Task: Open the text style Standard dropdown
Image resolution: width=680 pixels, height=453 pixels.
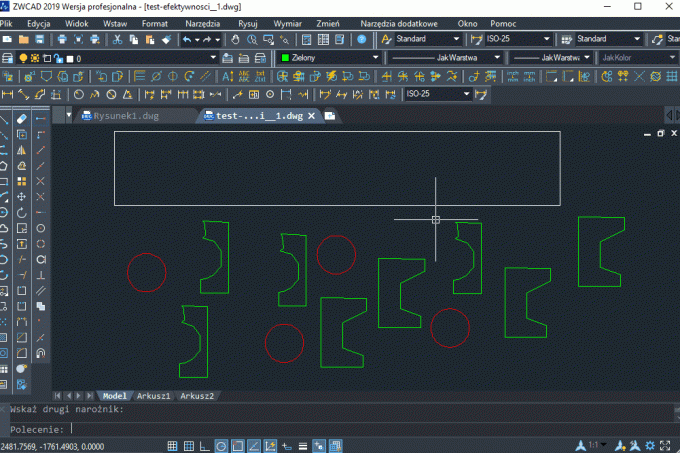Action: tap(456, 39)
